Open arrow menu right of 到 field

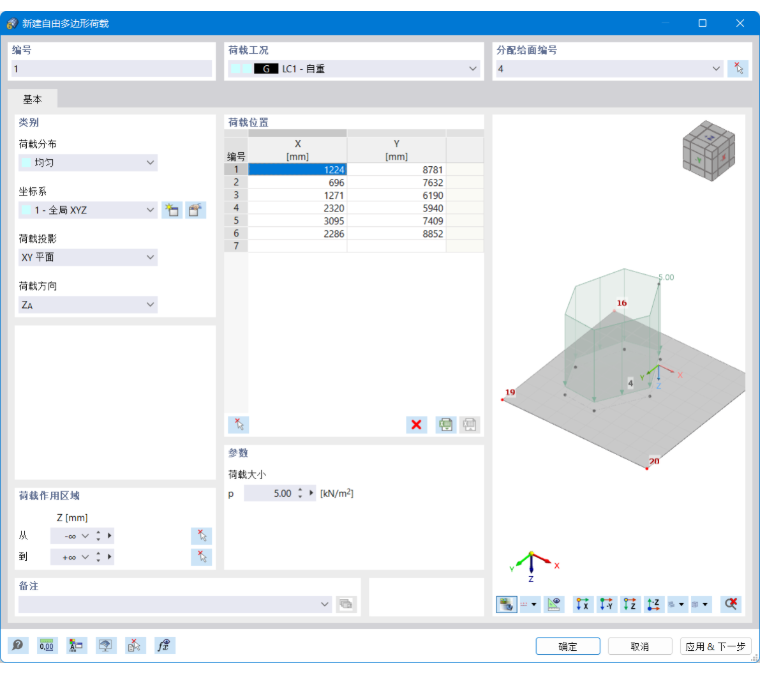110,556
